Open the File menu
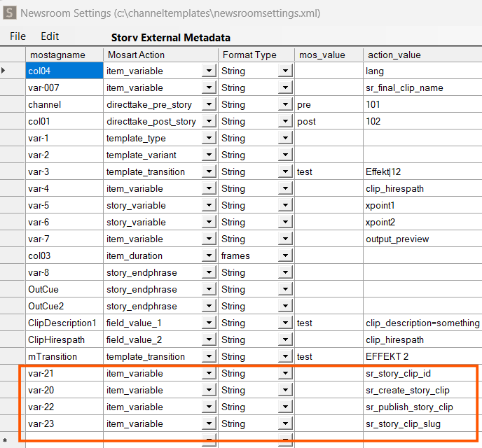 (18, 36)
